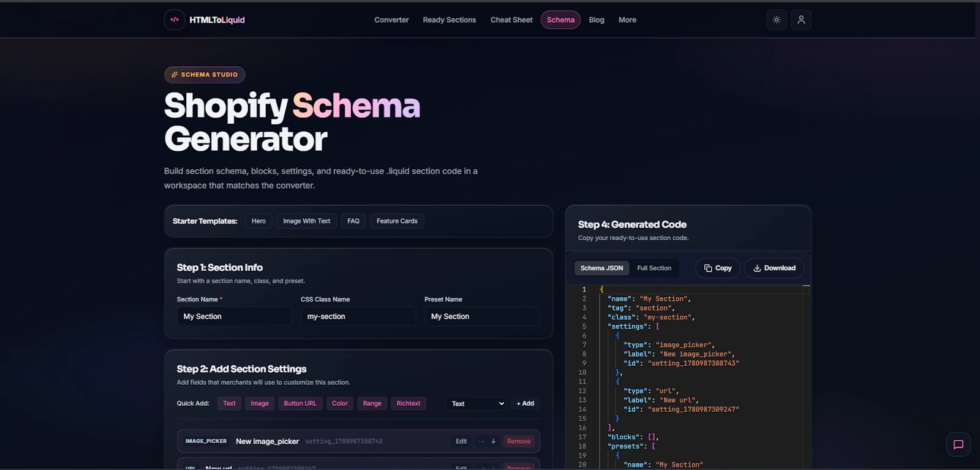
Task: Click the Quick Add label
Action: point(193,403)
